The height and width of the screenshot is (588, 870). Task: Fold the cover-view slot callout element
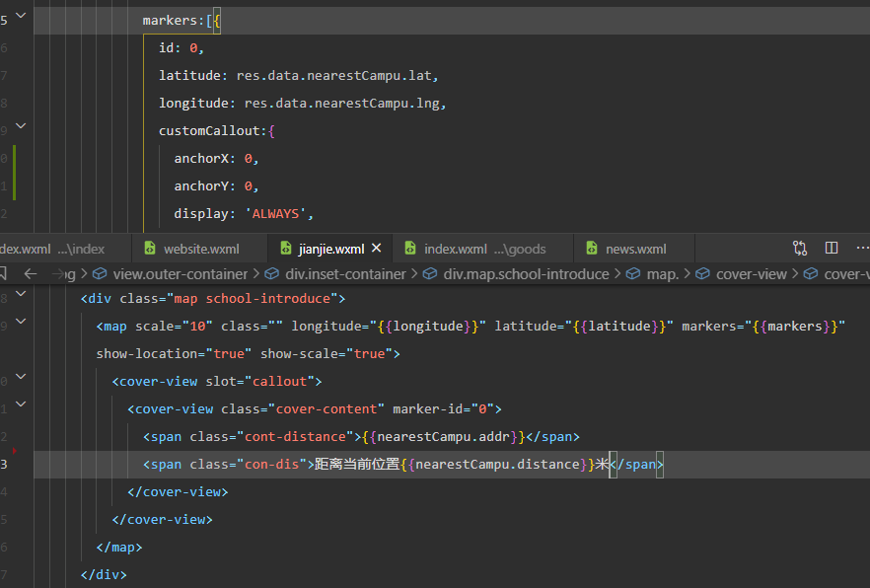21,377
